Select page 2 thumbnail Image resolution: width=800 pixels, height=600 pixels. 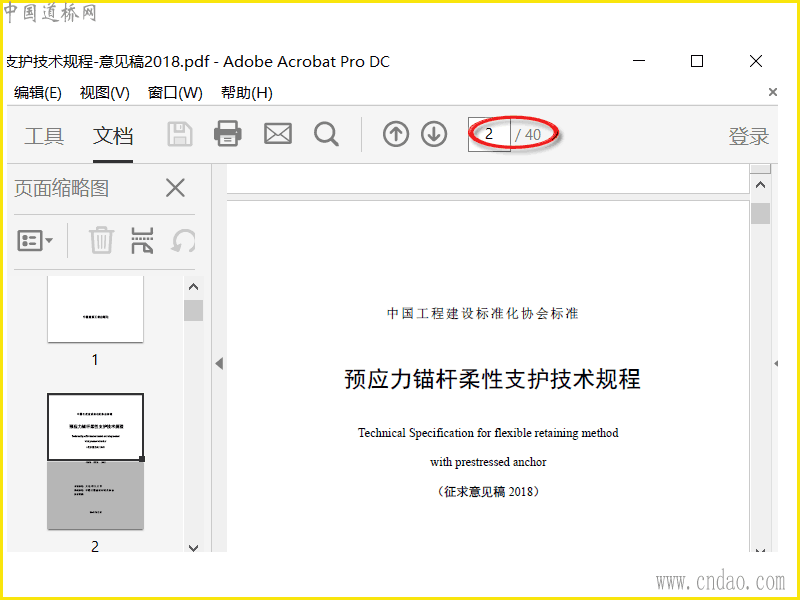tap(95, 461)
